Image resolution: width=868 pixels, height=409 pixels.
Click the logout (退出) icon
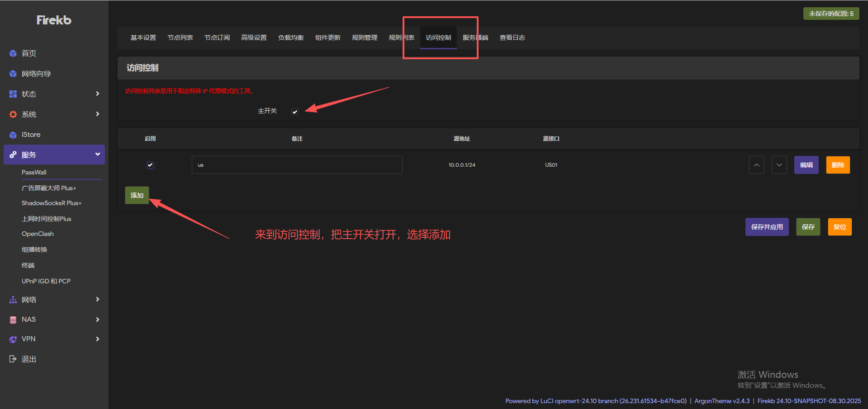click(13, 359)
